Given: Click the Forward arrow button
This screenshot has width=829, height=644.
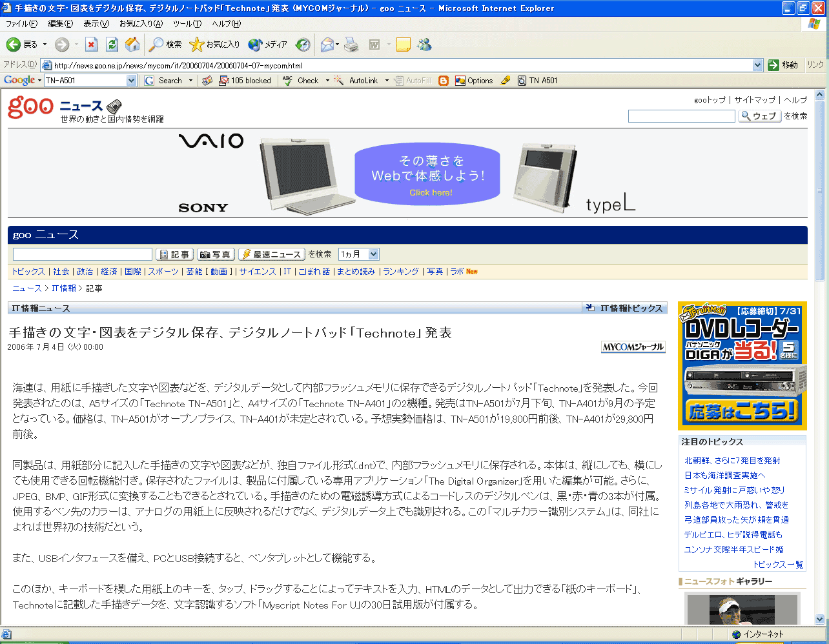Looking at the screenshot, I should pyautogui.click(x=62, y=45).
